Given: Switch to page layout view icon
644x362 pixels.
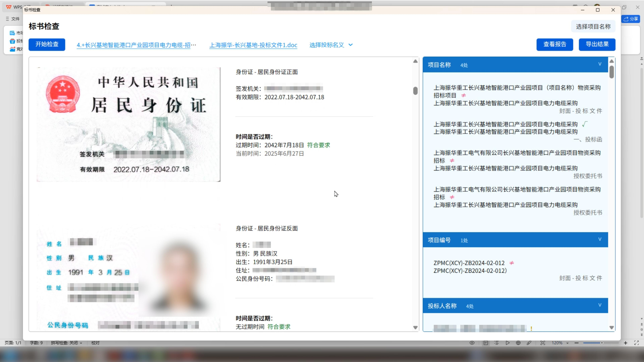Looking at the screenshot, I should (486, 343).
